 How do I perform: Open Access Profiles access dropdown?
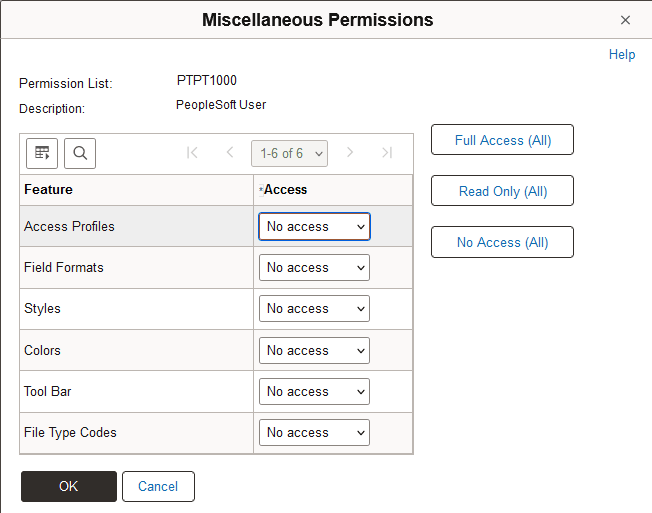pos(314,227)
